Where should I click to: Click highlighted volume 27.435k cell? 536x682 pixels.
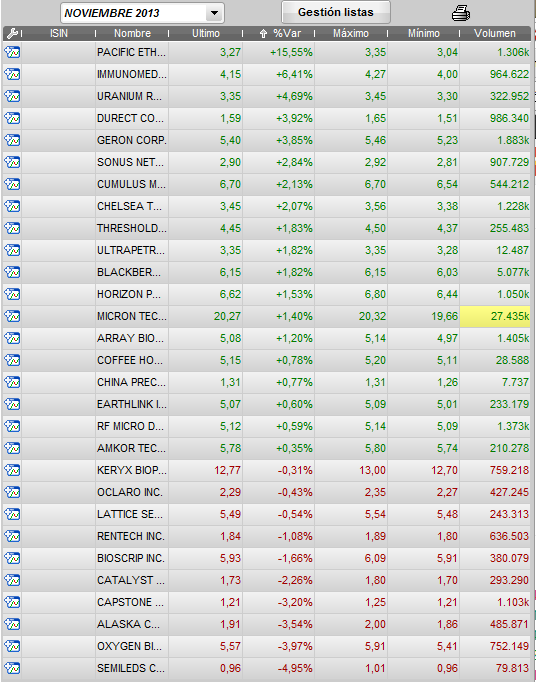tap(495, 316)
